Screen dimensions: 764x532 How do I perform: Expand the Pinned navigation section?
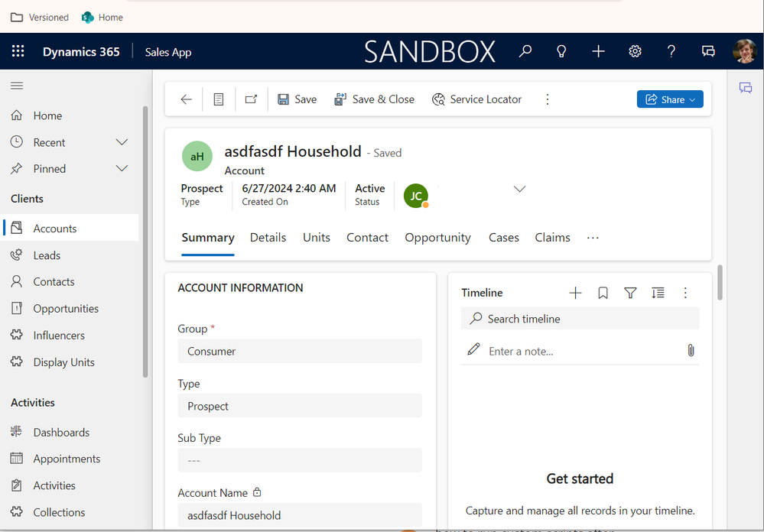121,169
